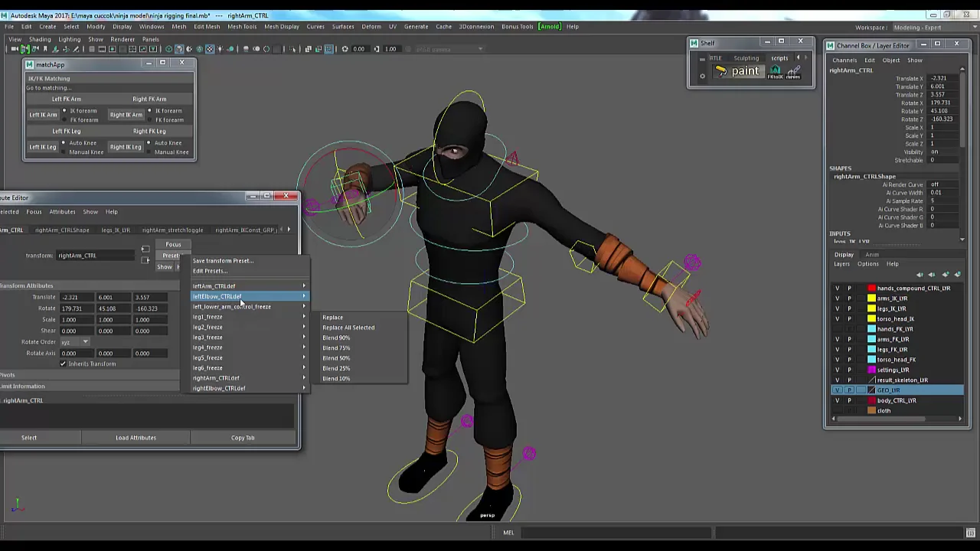Switch to Sculpting shelf tab
The width and height of the screenshot is (980, 551).
(x=746, y=58)
